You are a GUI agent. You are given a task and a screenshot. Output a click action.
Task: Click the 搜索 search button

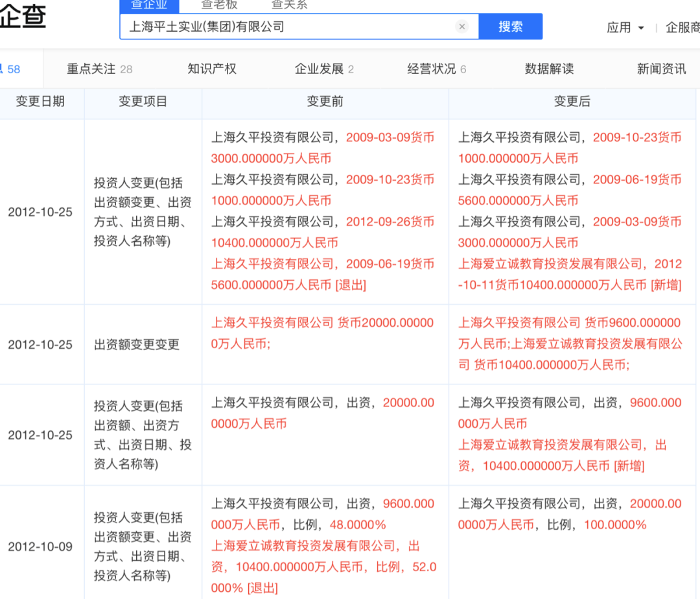tap(510, 27)
